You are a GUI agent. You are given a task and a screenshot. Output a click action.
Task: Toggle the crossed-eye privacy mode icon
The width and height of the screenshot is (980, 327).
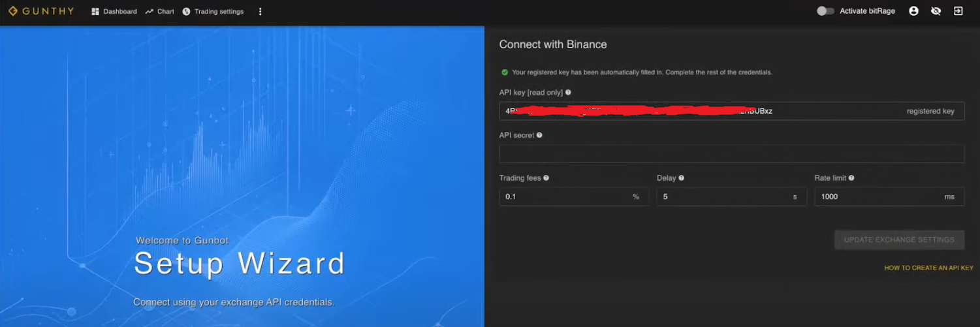[936, 11]
